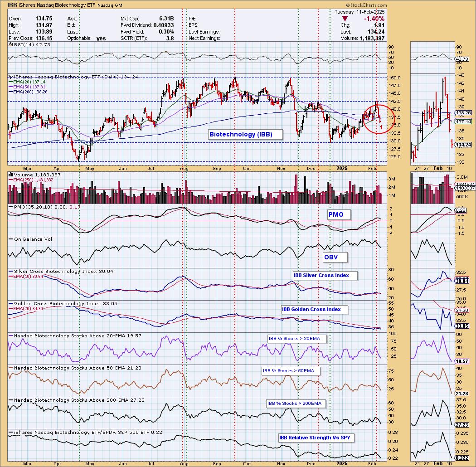Click the 134.24 last price tag
476x467 pixels.
(x=463, y=145)
